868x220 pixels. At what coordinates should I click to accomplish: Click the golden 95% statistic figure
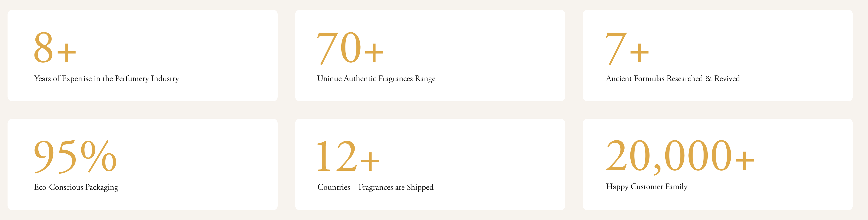pyautogui.click(x=75, y=156)
